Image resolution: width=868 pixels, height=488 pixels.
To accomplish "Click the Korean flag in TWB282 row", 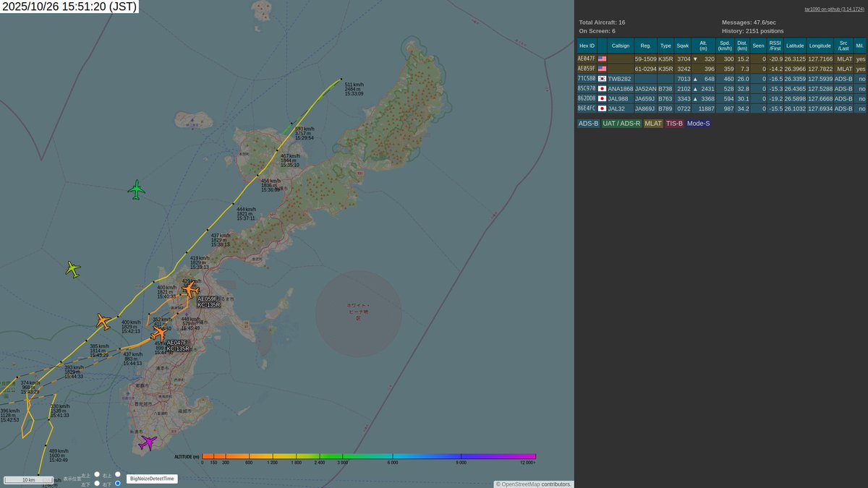I will [x=602, y=79].
